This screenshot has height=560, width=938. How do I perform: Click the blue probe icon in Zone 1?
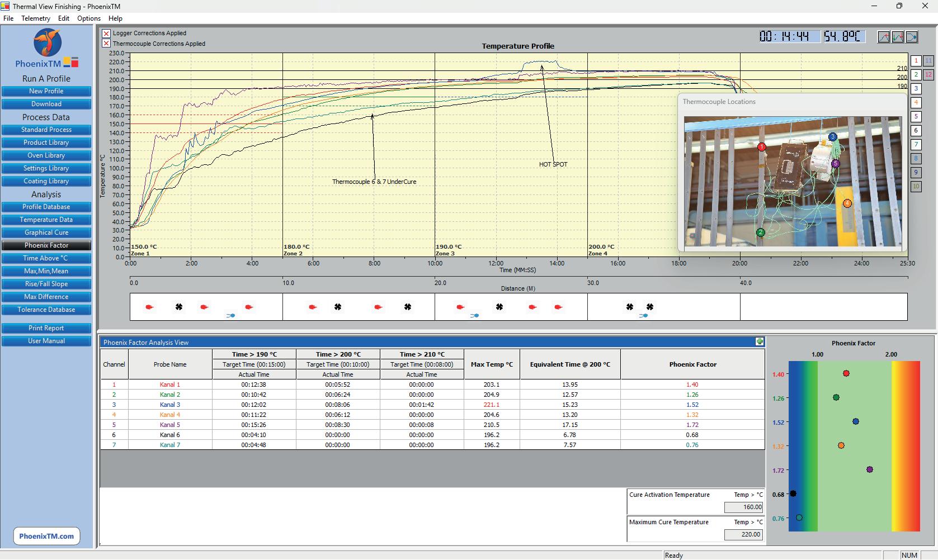[230, 316]
